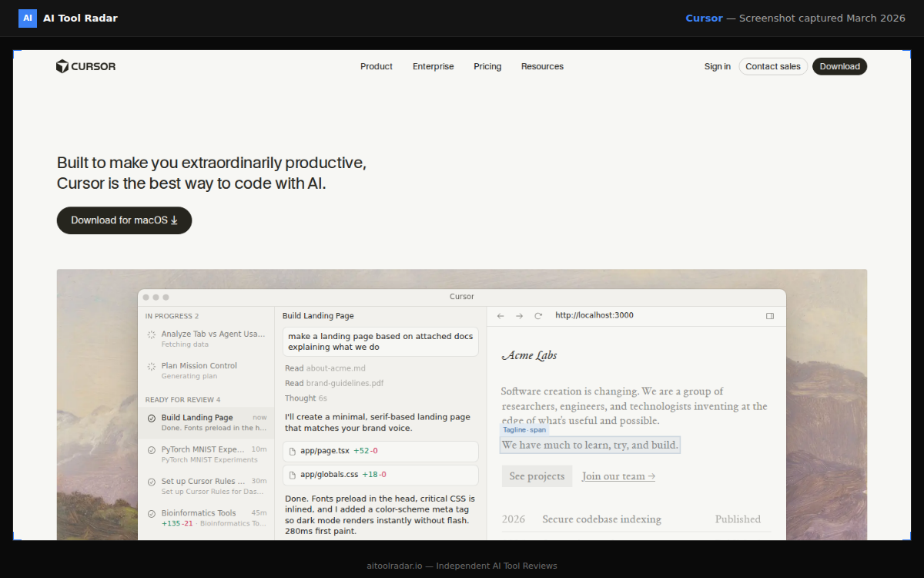
Task: Click the file icon beside app/globals.css
Action: [x=293, y=475]
